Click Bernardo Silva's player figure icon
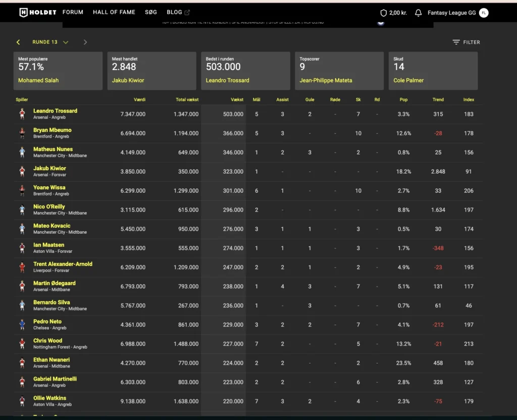The height and width of the screenshot is (420, 517). coord(22,305)
